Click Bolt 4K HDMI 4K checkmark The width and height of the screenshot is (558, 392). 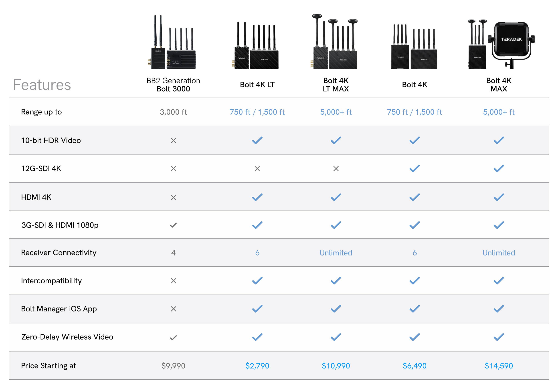pos(415,197)
